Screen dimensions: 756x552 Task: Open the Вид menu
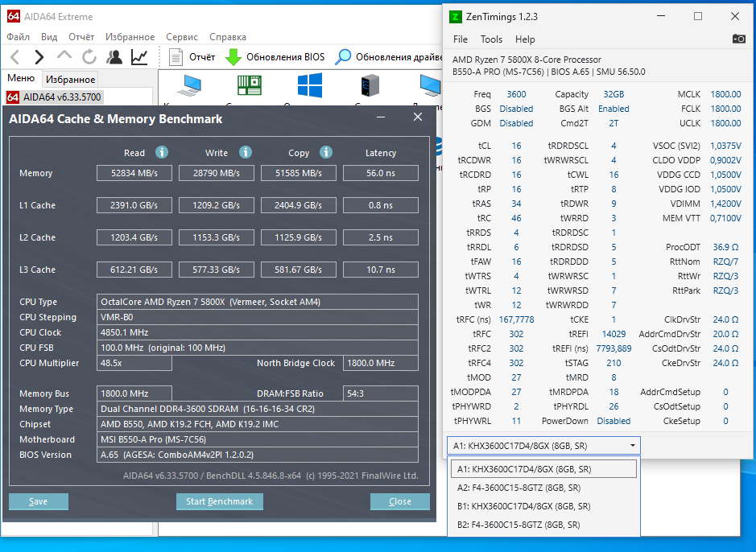(49, 37)
